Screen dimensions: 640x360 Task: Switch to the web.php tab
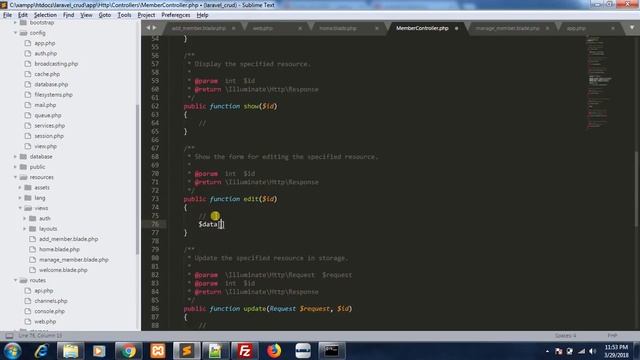pos(263,28)
